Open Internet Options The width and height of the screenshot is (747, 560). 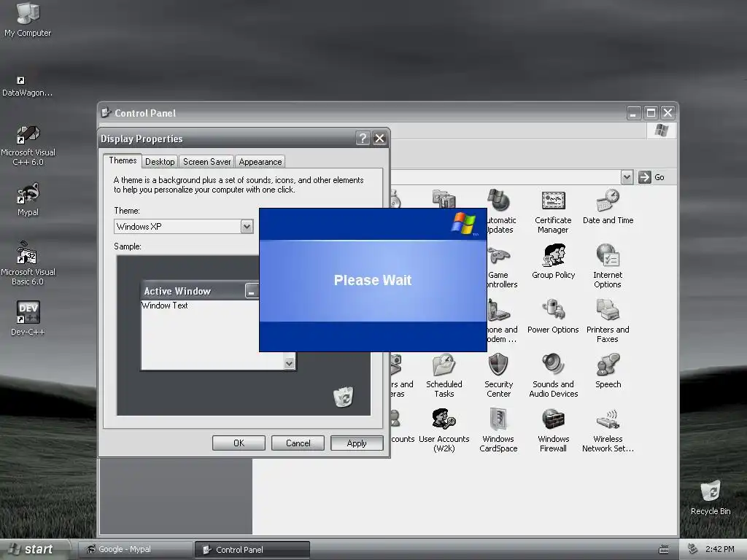coord(608,267)
